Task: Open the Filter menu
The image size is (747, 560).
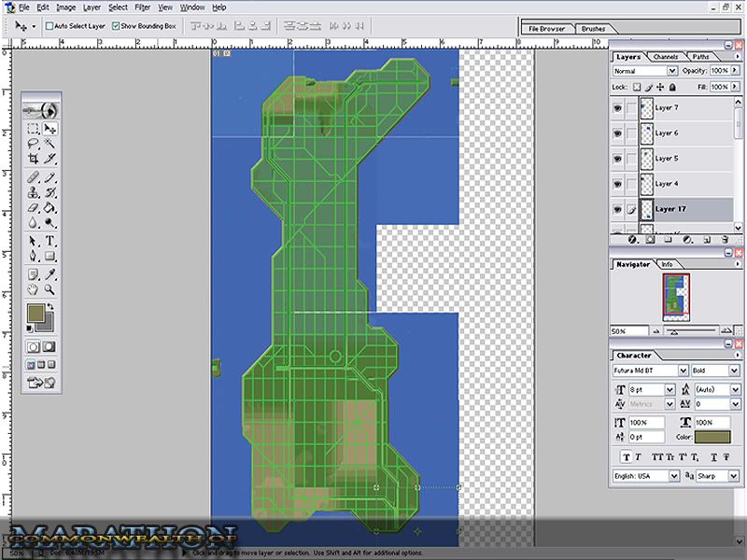Action: (x=142, y=7)
